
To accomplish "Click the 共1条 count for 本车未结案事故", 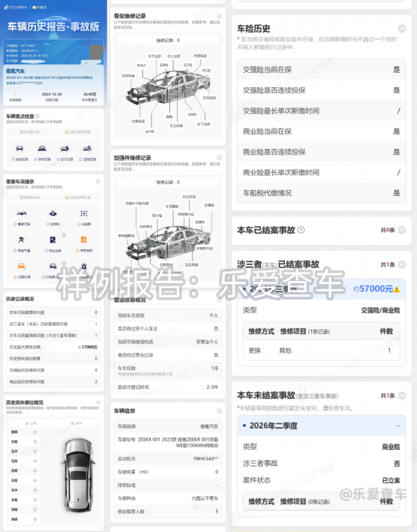I will (x=387, y=395).
